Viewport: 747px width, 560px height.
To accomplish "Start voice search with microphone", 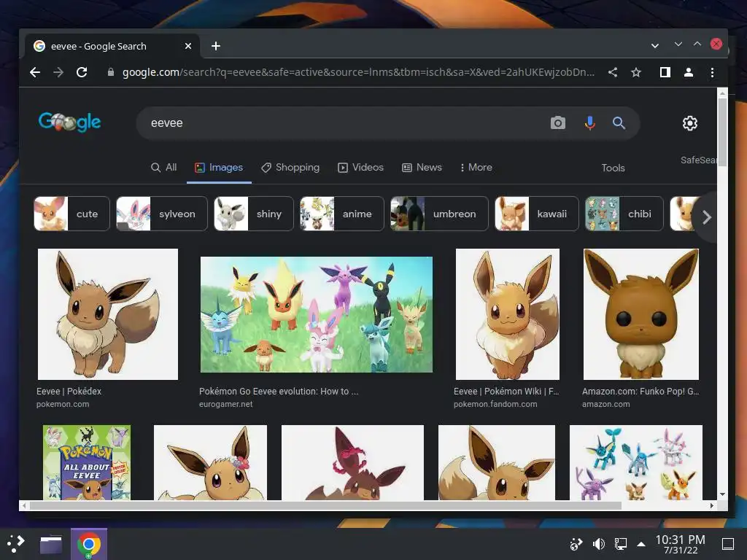I will click(589, 122).
